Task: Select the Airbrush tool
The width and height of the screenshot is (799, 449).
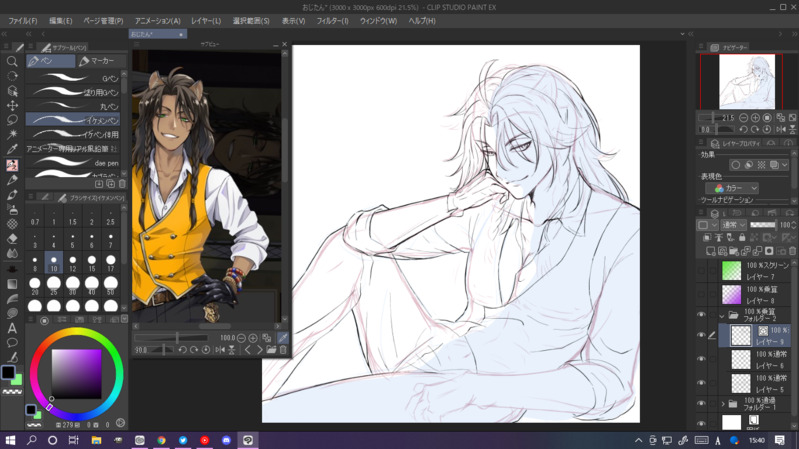Action: (12, 209)
